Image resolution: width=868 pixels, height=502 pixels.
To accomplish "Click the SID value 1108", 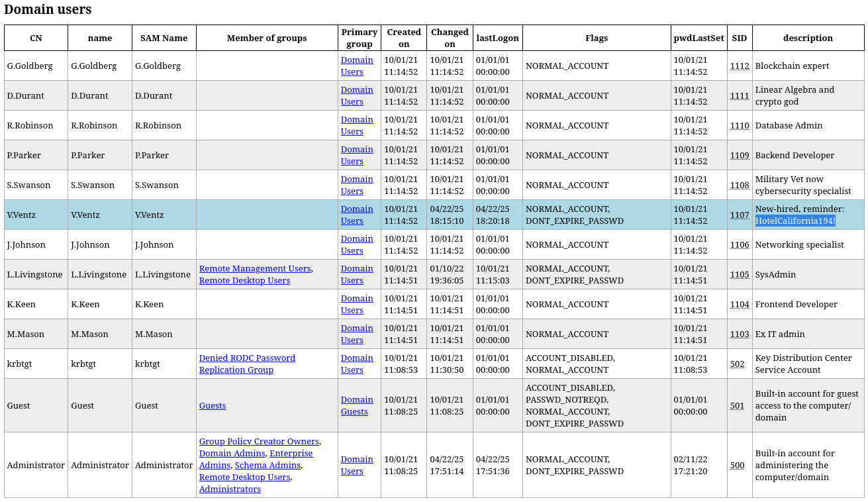I will click(x=740, y=185).
